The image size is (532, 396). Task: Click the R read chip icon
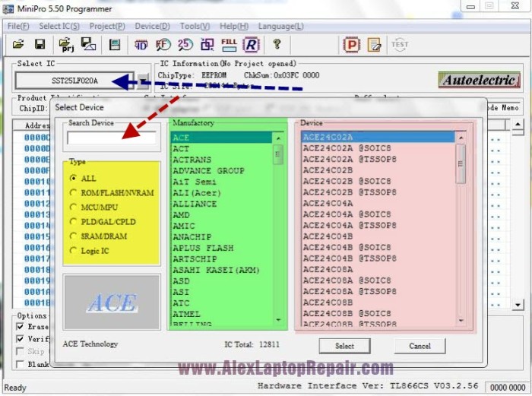coord(251,45)
